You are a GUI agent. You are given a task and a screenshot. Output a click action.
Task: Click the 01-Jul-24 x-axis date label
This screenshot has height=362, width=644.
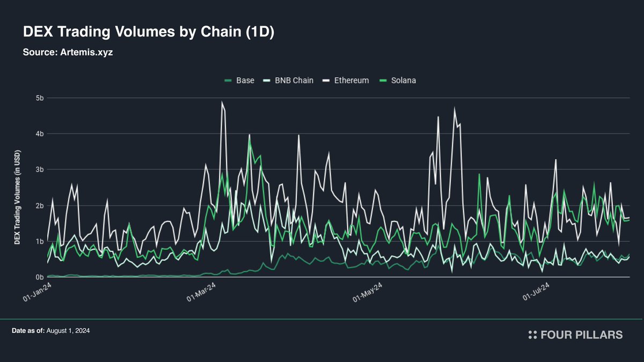[x=535, y=293]
